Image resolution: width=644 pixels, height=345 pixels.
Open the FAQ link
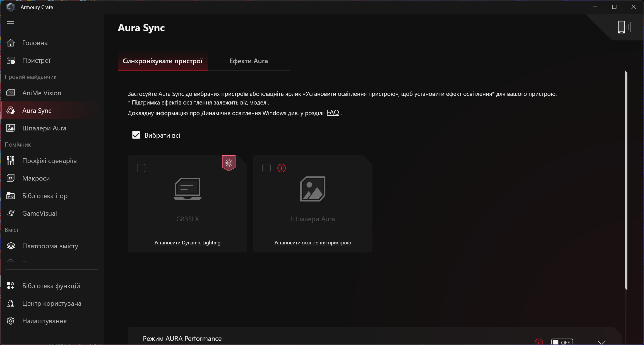click(333, 113)
